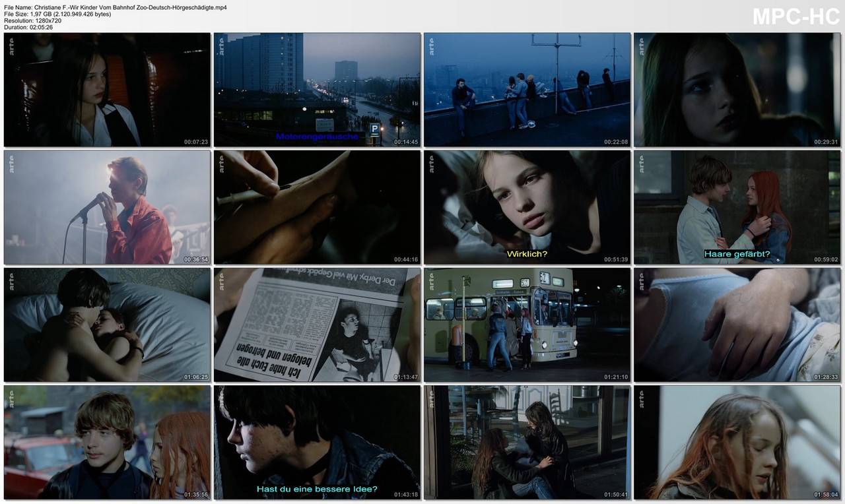
Task: Open the newspaper frame at 01:13:47
Action: pos(317,325)
